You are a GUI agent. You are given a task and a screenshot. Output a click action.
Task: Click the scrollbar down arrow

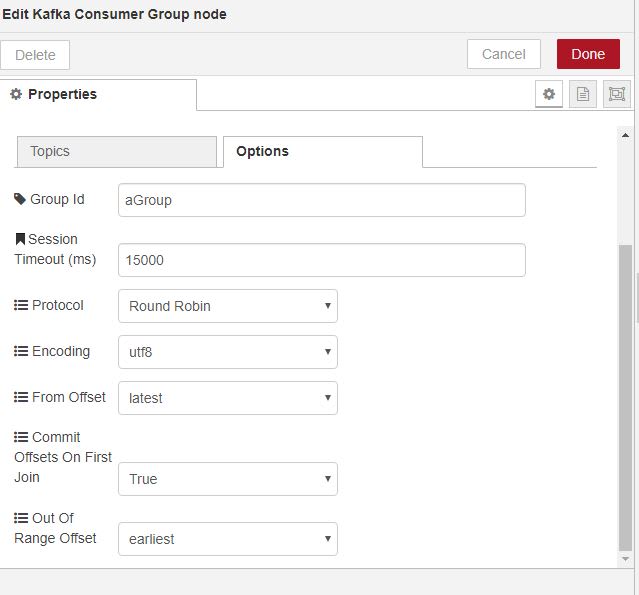625,559
